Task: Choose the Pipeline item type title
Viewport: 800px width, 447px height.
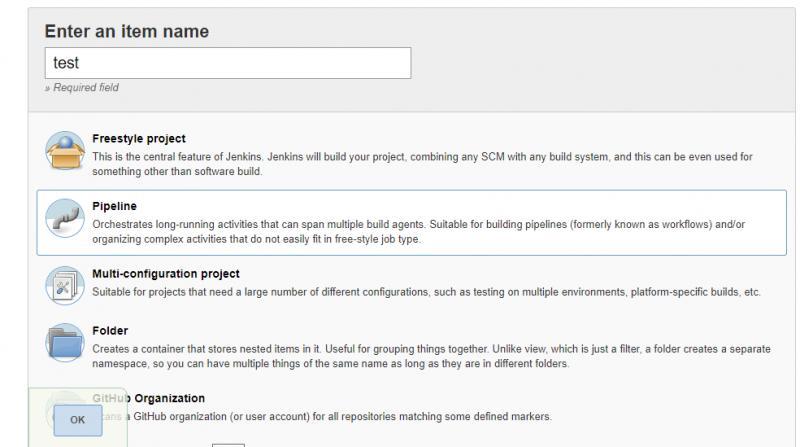Action: [x=114, y=206]
